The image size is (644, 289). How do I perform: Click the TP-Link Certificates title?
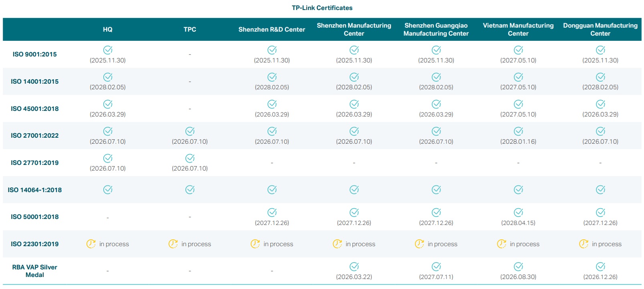point(322,8)
